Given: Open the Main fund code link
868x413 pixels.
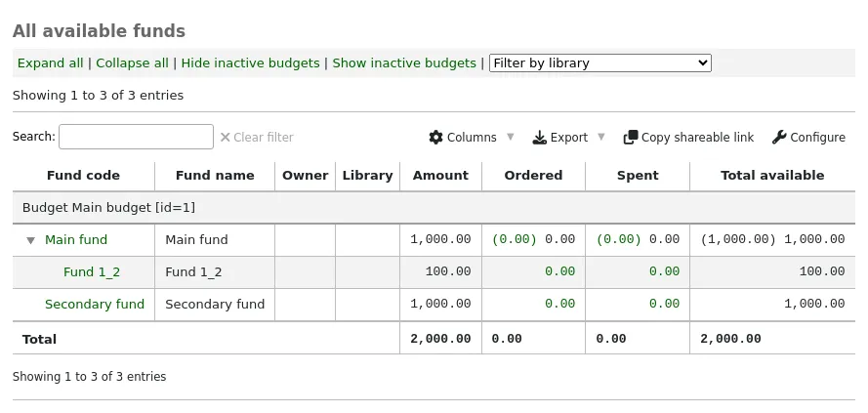Looking at the screenshot, I should click(x=76, y=240).
